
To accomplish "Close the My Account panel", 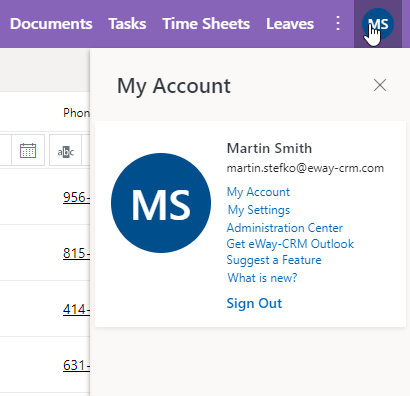I will [x=380, y=85].
